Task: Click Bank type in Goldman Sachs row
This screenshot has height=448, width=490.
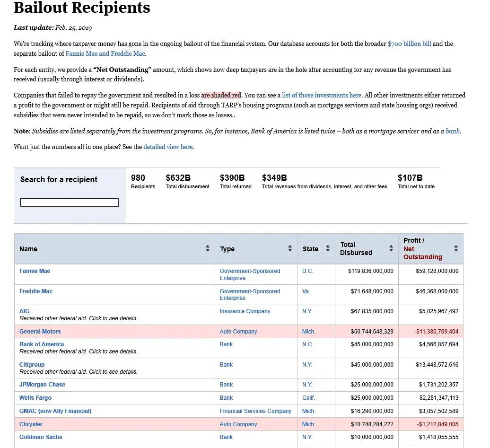Action: (x=226, y=437)
